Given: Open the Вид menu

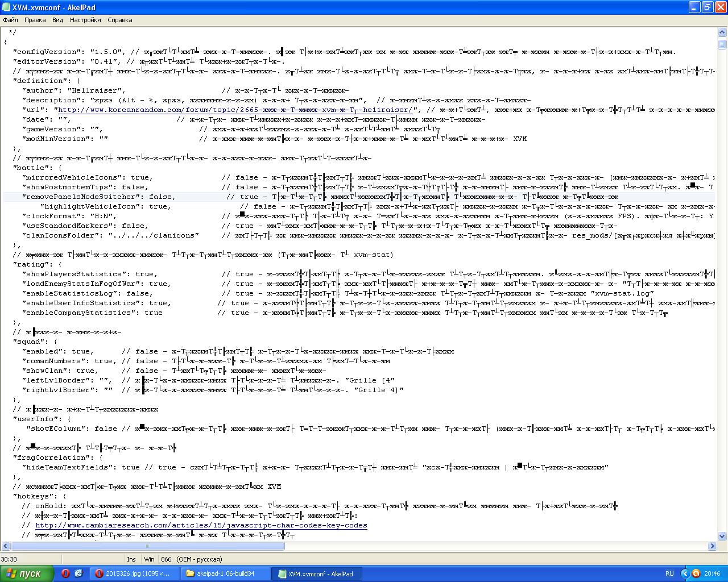Looking at the screenshot, I should pyautogui.click(x=58, y=20).
